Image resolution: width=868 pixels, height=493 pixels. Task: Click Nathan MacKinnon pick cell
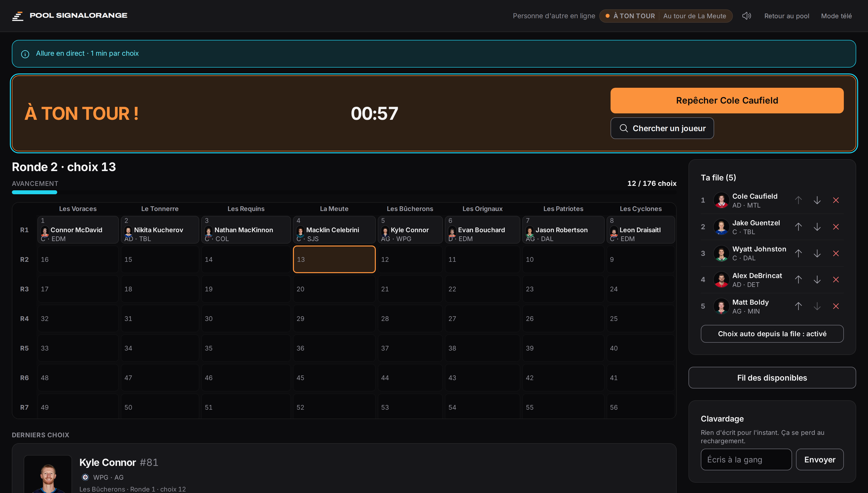(x=246, y=229)
